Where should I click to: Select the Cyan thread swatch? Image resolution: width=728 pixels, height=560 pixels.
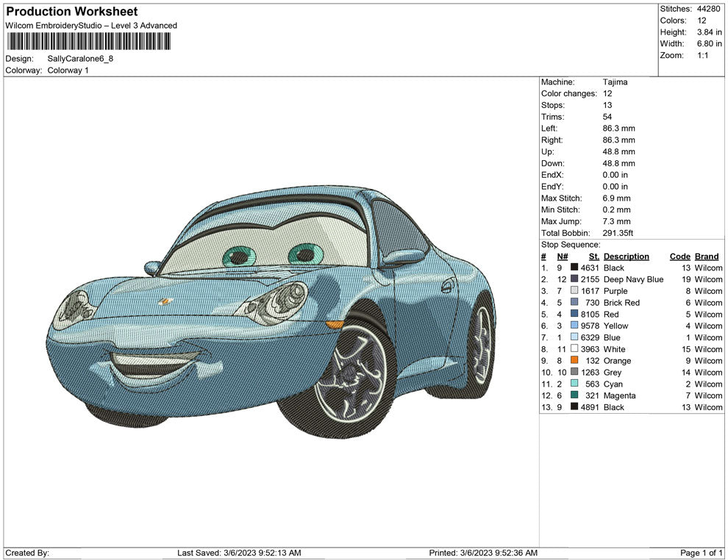pyautogui.click(x=574, y=384)
